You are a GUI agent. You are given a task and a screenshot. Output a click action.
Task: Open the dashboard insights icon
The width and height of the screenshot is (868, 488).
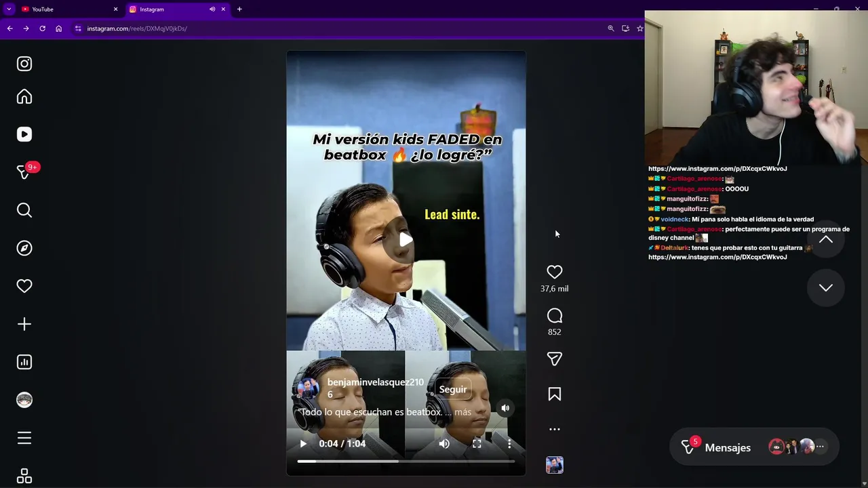pos(24,362)
